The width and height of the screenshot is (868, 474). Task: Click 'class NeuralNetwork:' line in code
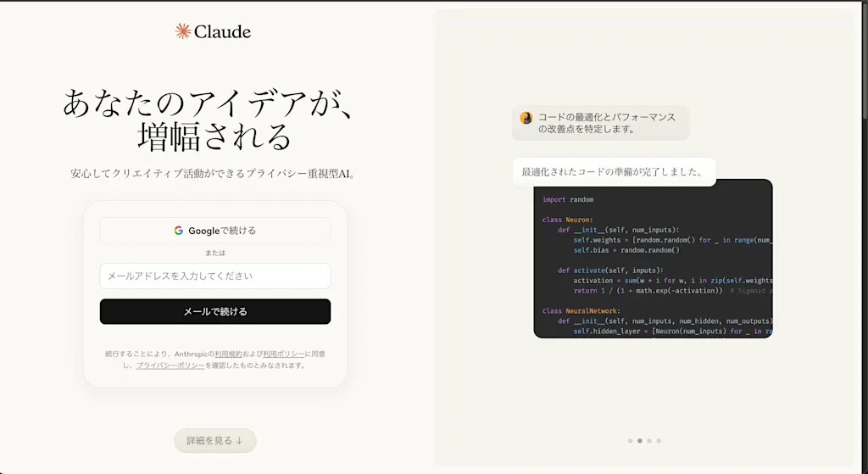click(581, 310)
